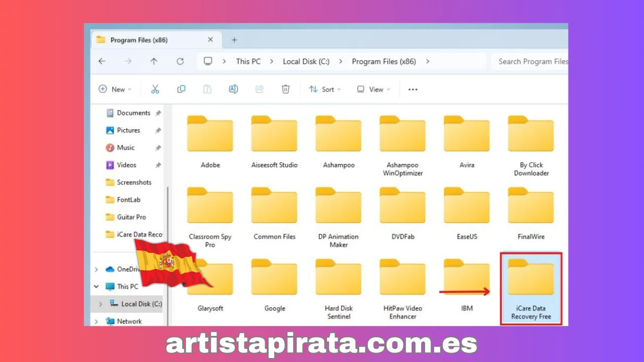Collapse the This PC tree node
Screen dimensions: 644x362
point(96,287)
